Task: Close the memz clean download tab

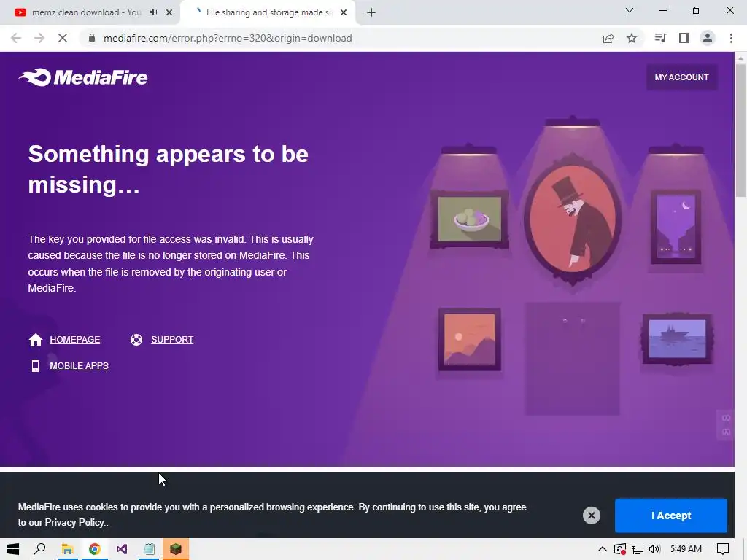Action: (x=169, y=12)
